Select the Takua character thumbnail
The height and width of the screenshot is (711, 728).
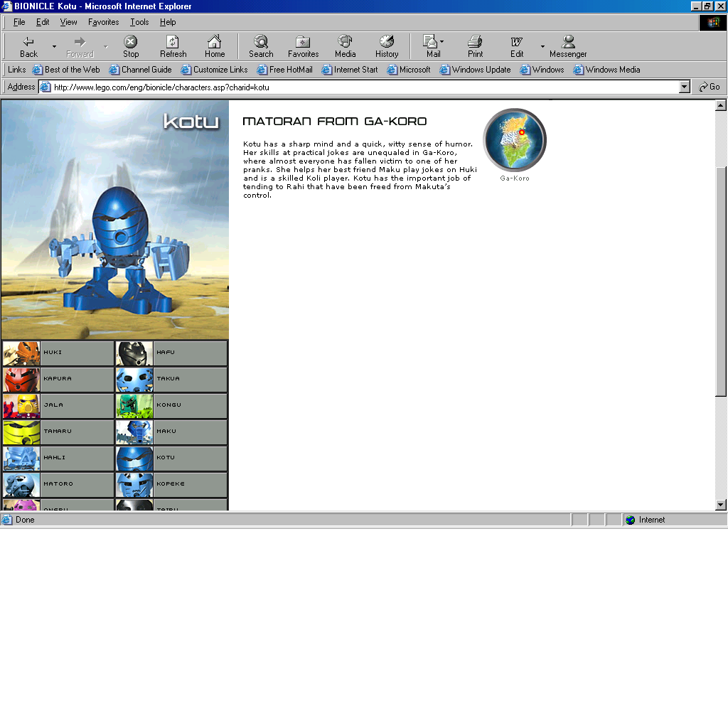click(134, 380)
